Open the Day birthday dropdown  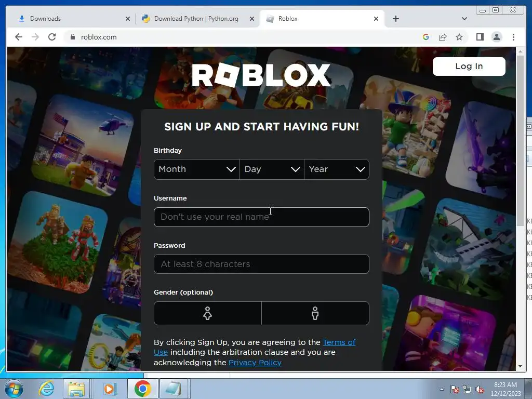(272, 169)
